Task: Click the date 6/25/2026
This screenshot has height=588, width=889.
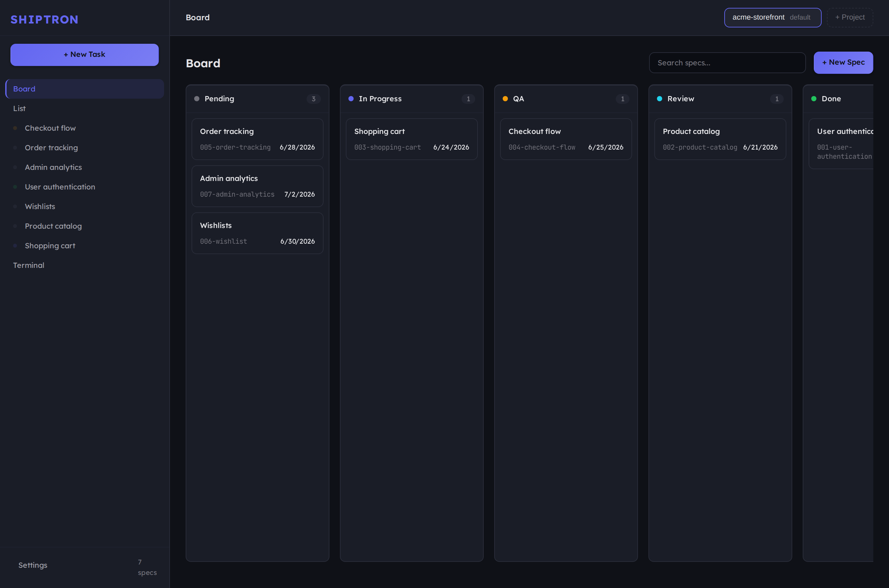Action: (606, 147)
